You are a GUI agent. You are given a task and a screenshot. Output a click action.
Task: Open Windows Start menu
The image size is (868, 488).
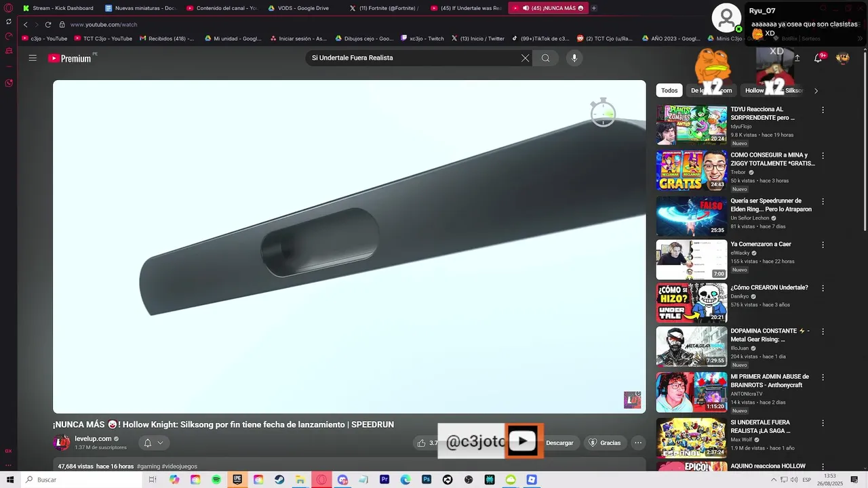10,480
